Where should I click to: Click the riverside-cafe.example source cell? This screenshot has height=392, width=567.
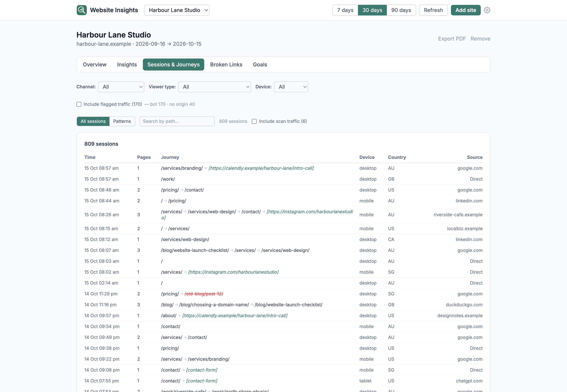point(458,215)
